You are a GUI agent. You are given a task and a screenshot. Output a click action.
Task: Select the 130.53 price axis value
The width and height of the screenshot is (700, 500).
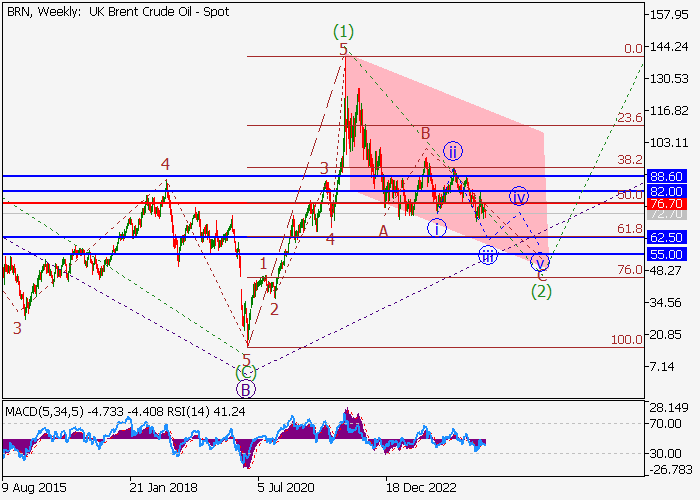pos(669,79)
